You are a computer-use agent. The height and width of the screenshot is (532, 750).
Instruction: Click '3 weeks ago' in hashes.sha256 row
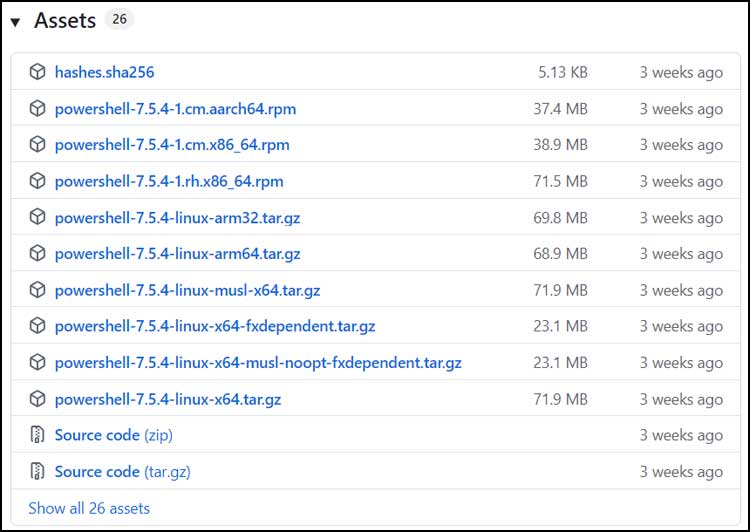pos(681,73)
